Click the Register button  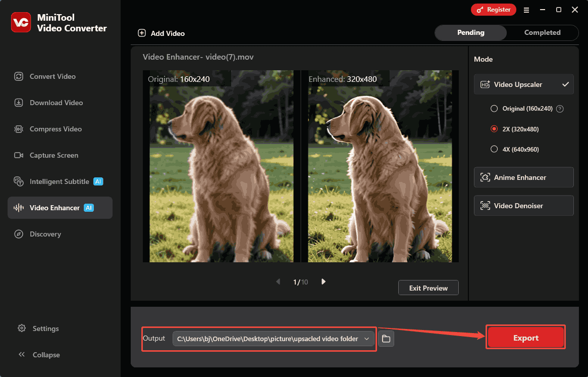coord(493,10)
